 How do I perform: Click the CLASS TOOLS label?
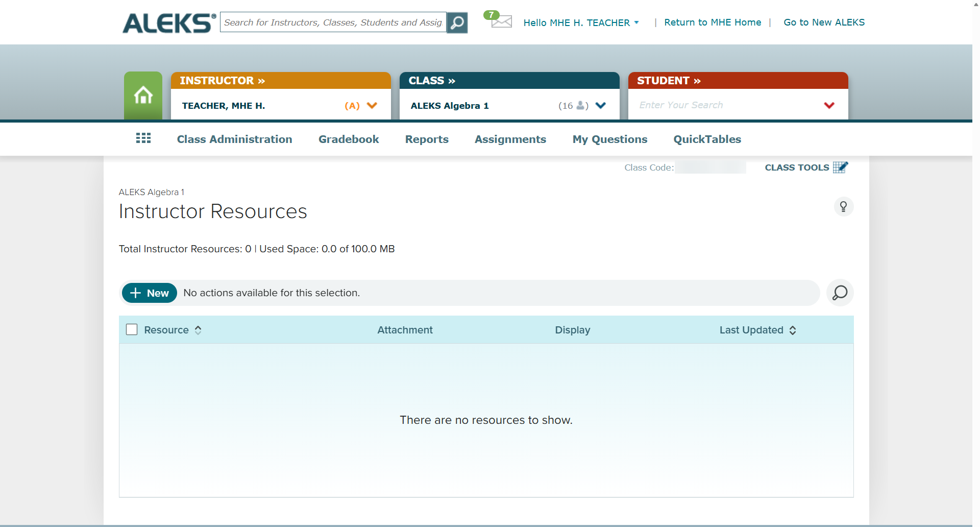797,167
